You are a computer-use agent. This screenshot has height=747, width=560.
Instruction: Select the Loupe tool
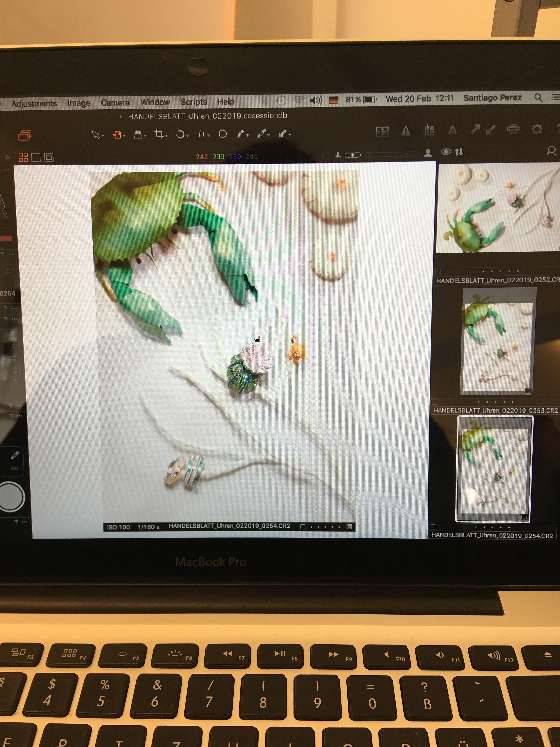click(138, 134)
